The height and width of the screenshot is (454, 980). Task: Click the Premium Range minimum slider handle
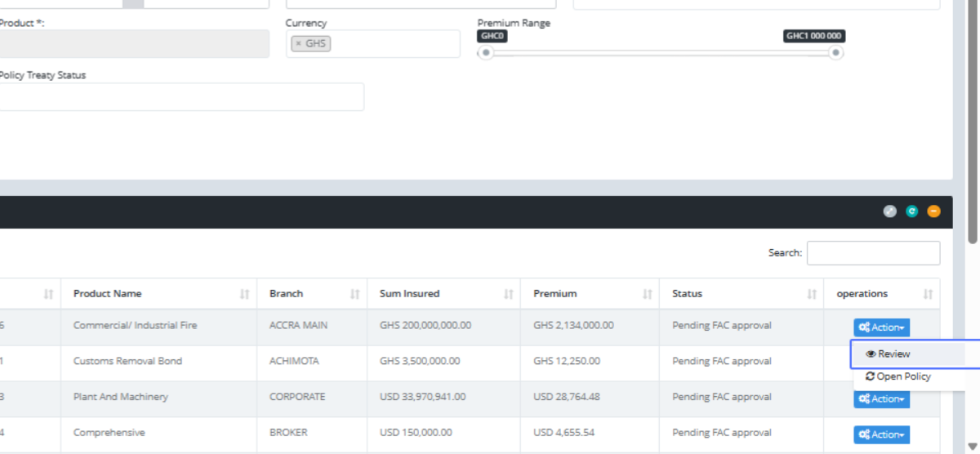click(x=486, y=53)
